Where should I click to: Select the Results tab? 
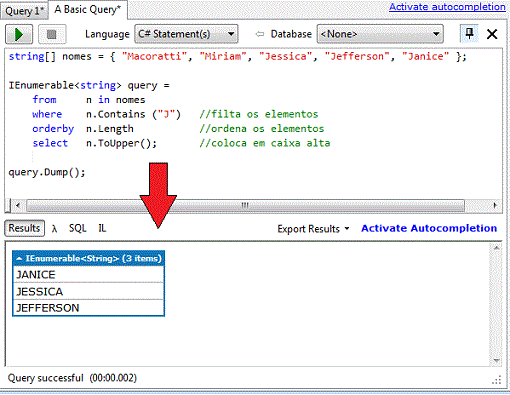coord(24,228)
